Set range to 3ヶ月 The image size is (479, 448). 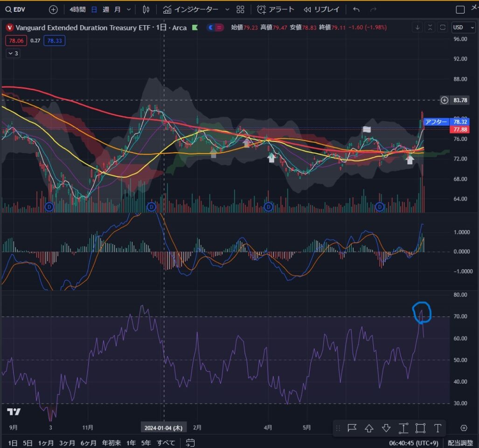[x=67, y=443]
